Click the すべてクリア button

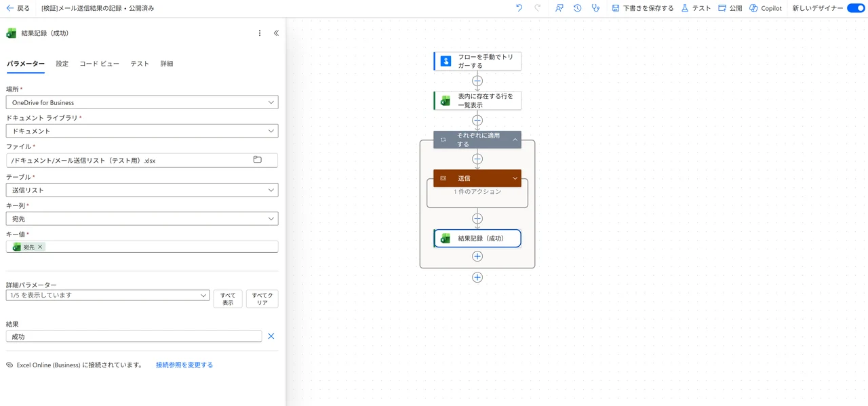coord(262,299)
